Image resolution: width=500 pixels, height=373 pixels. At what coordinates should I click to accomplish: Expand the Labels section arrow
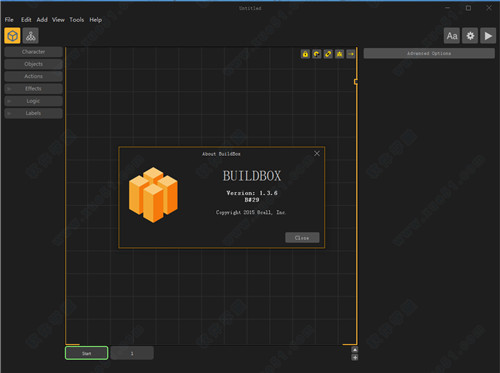point(9,113)
